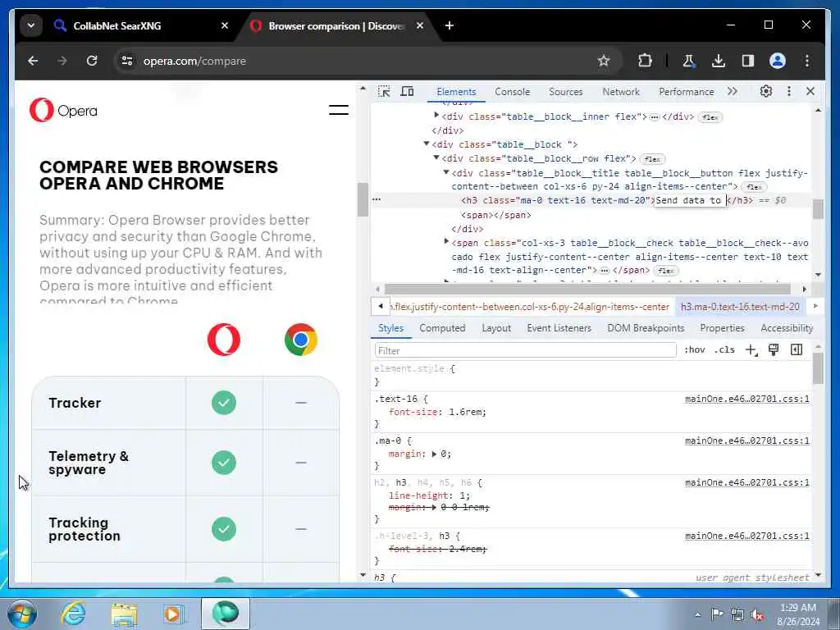Toggle the :hov element state panel

coord(694,349)
